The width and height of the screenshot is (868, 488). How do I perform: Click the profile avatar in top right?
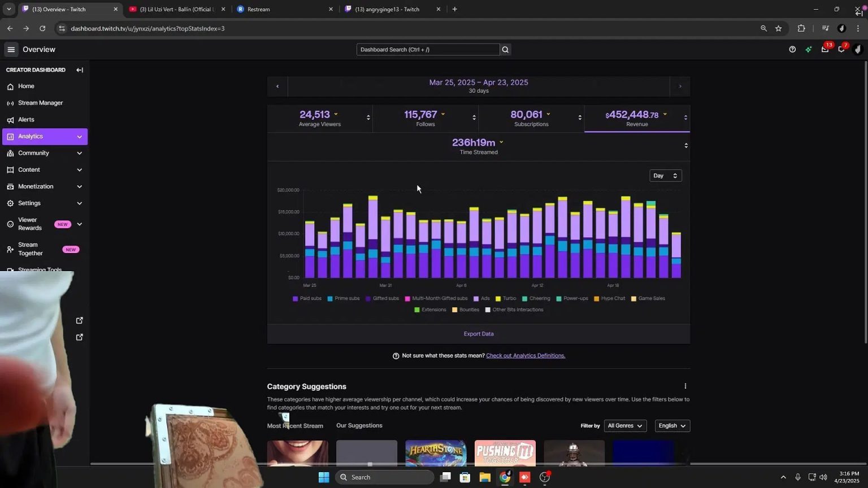[x=858, y=49]
